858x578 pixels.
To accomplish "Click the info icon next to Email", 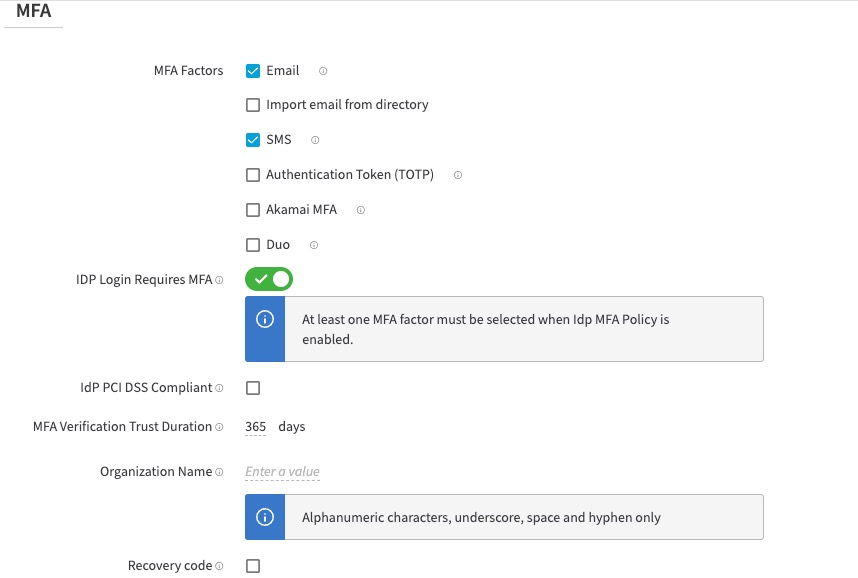I will point(323,71).
